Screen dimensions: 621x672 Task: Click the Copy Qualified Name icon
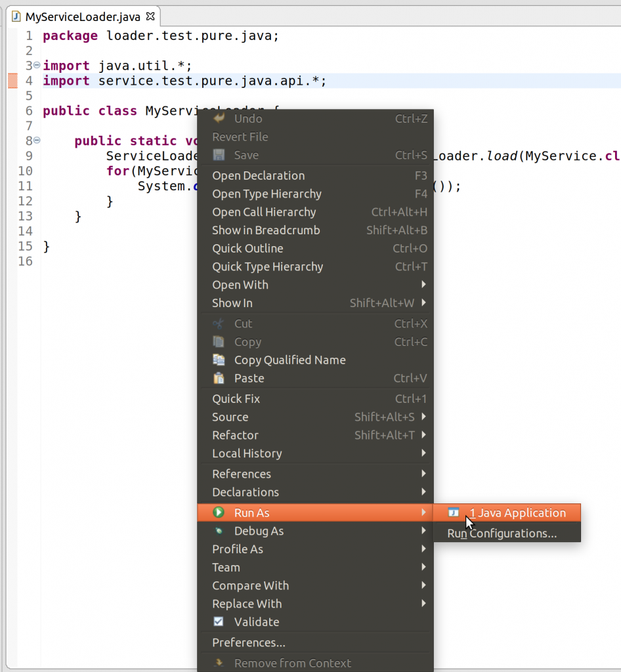pos(219,360)
